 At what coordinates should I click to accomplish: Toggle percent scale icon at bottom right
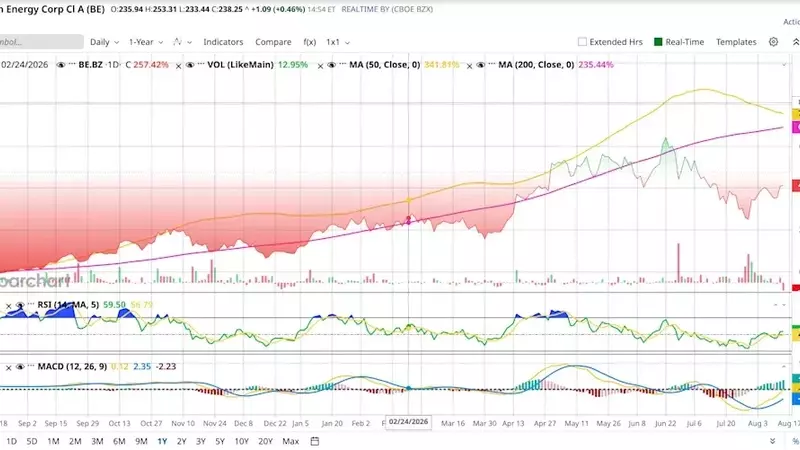pyautogui.click(x=795, y=441)
